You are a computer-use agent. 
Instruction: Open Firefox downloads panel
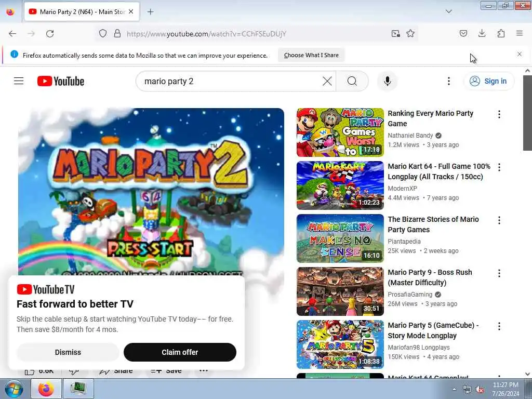pyautogui.click(x=482, y=34)
